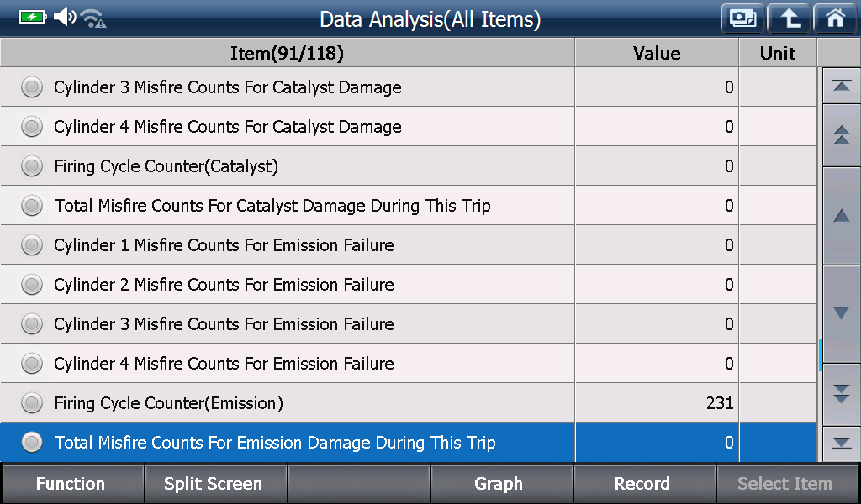Click the Value column header
Screen dimensions: 861x504
coord(657,53)
